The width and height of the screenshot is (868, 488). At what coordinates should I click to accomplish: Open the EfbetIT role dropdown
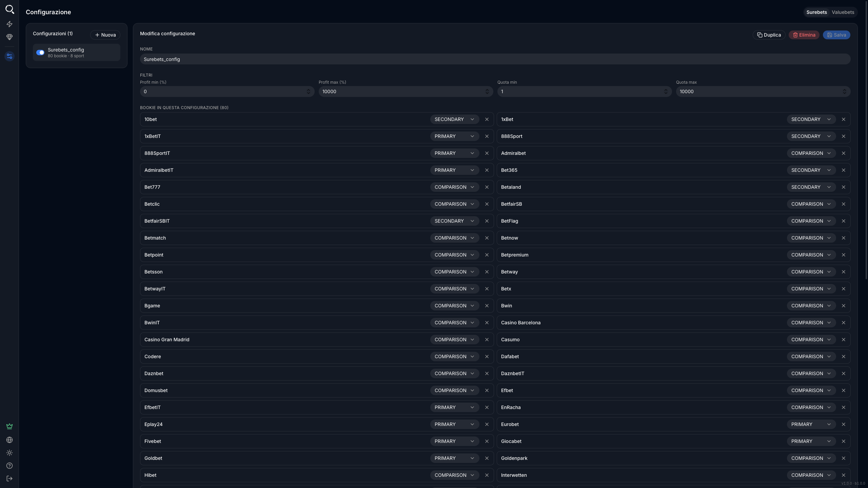coord(455,407)
